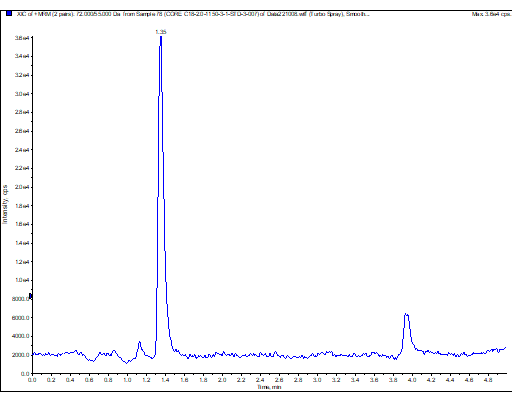Click the blue arrow marker on intensity axis
This screenshot has width=512, height=402.
tap(30, 296)
